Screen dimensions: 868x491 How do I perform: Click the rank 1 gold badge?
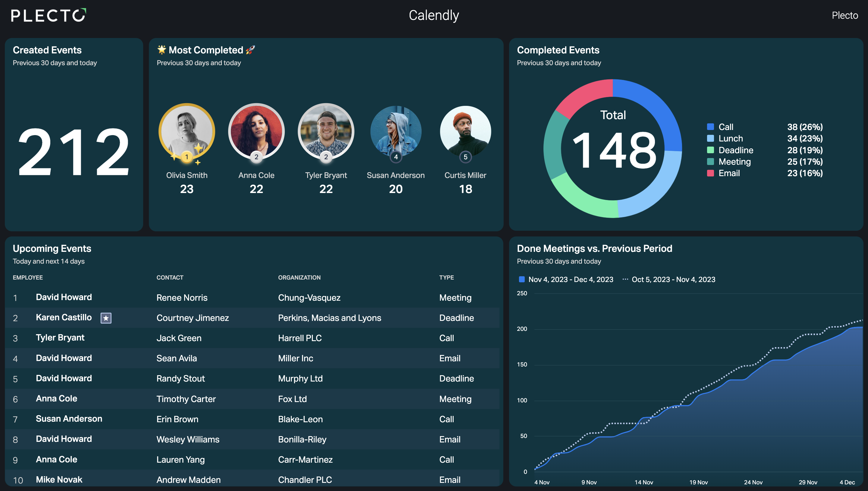pyautogui.click(x=187, y=157)
